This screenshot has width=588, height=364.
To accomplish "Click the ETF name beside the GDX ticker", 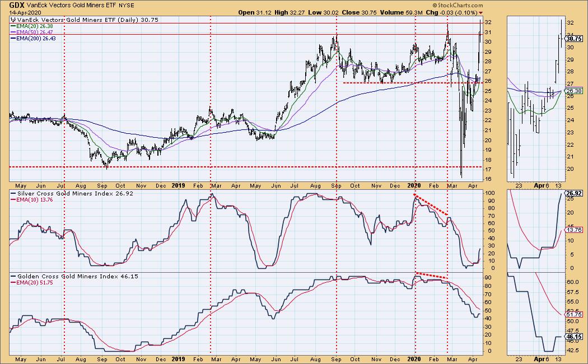I will pos(71,6).
